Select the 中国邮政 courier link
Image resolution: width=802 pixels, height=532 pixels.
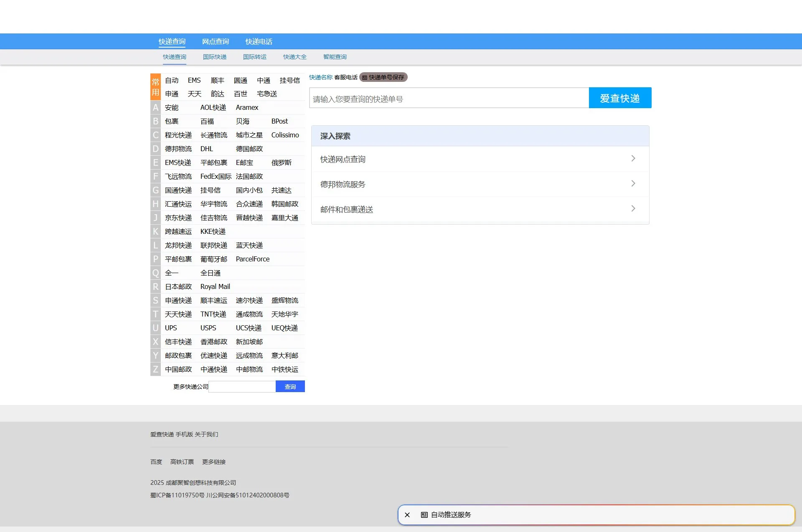tap(178, 370)
